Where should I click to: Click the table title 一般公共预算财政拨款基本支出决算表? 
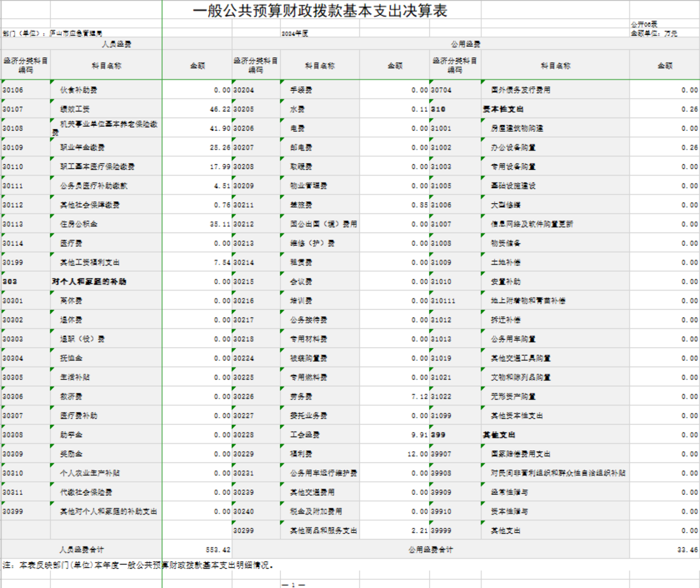320,11
